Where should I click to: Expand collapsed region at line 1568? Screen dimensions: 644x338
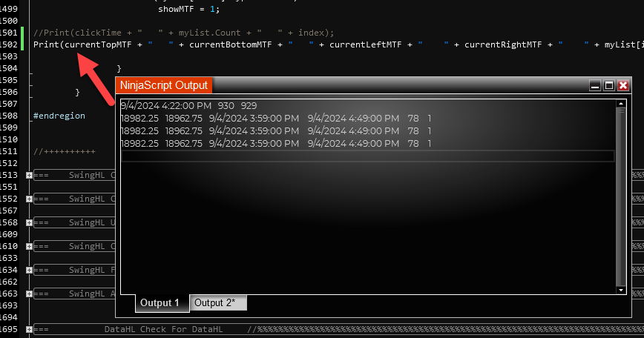(x=29, y=222)
